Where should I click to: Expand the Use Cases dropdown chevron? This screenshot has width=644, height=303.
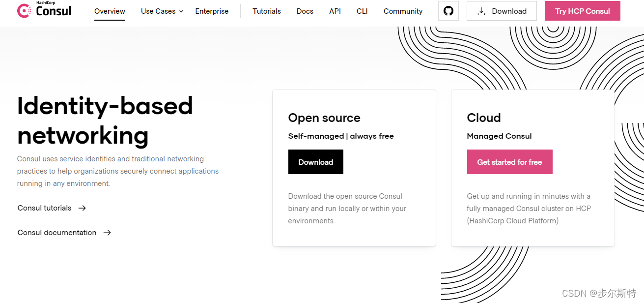(x=181, y=11)
